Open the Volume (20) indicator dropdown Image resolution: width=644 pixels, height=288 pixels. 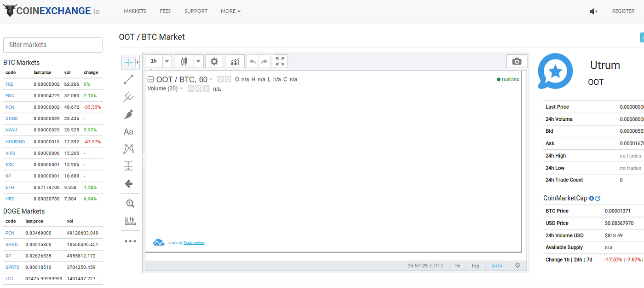point(181,88)
